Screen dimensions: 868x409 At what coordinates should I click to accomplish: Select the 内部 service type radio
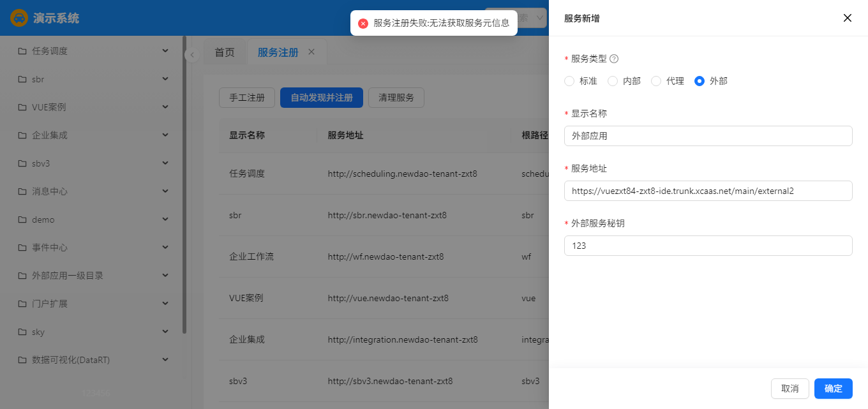pos(613,81)
